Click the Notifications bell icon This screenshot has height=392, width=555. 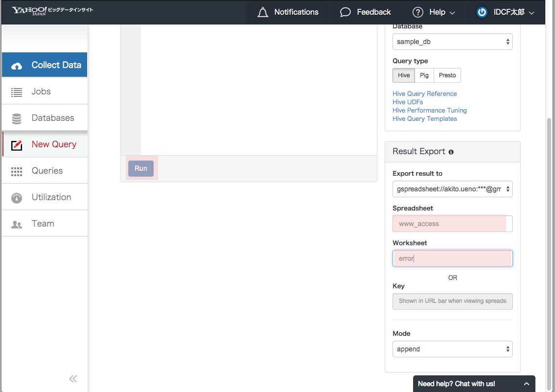pos(263,12)
